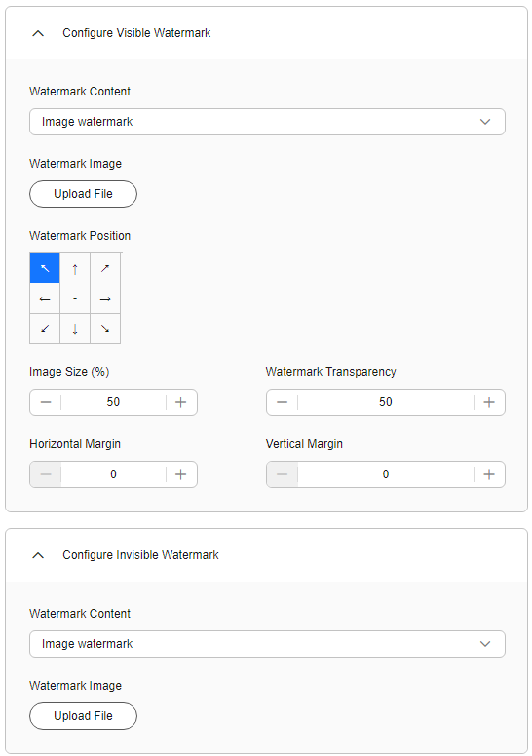
Task: Select center watermark position cell
Action: [75, 298]
